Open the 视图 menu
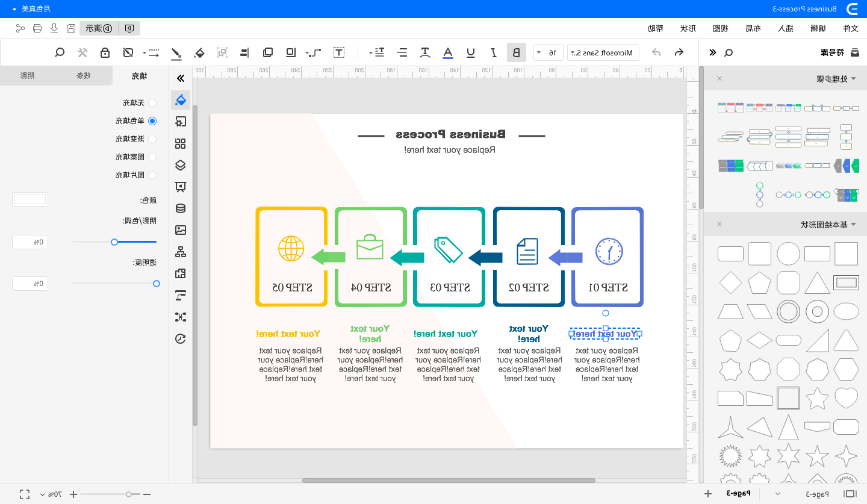The image size is (867, 504). (x=720, y=28)
